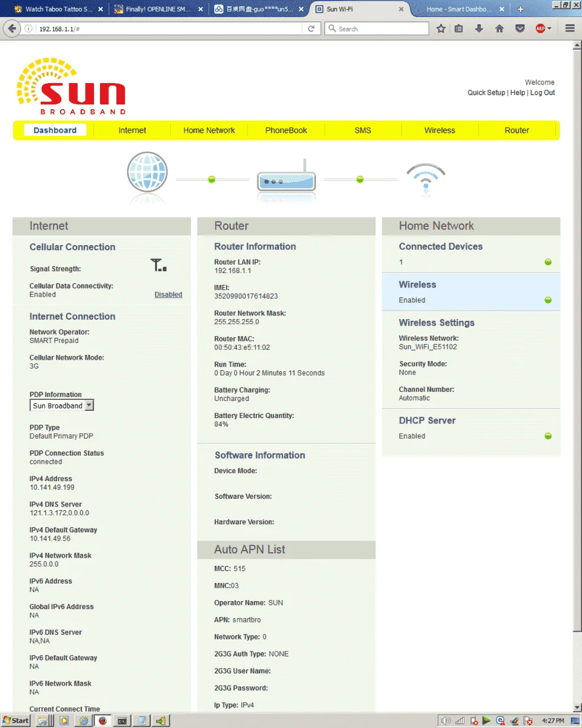Click the Quick Setup link
Viewport: 582px width, 728px height.
tap(486, 93)
